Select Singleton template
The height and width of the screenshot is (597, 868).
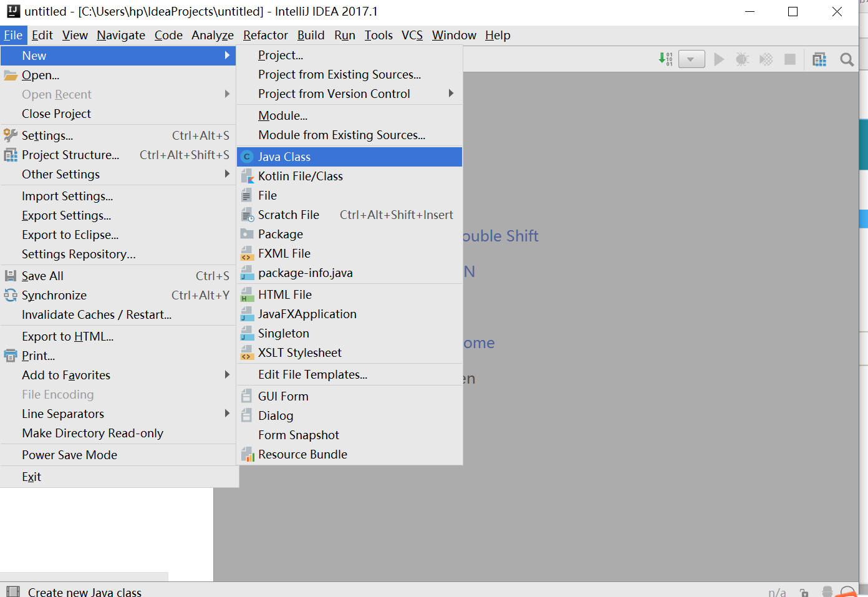pos(349,333)
